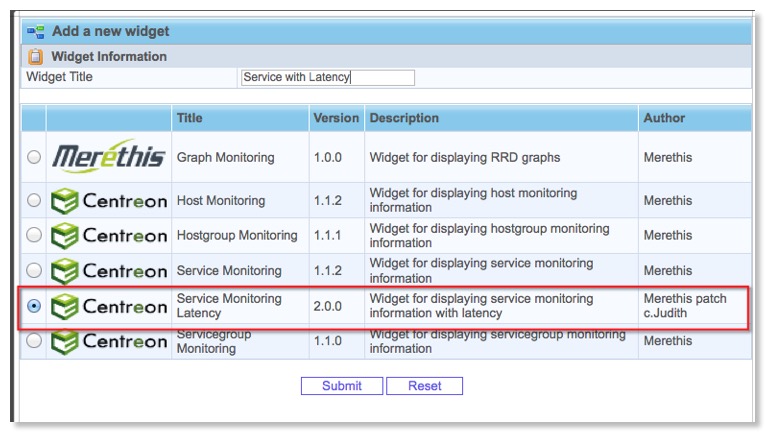Select the Hostgroup Monitoring radio button
The height and width of the screenshot is (432, 765).
point(34,236)
